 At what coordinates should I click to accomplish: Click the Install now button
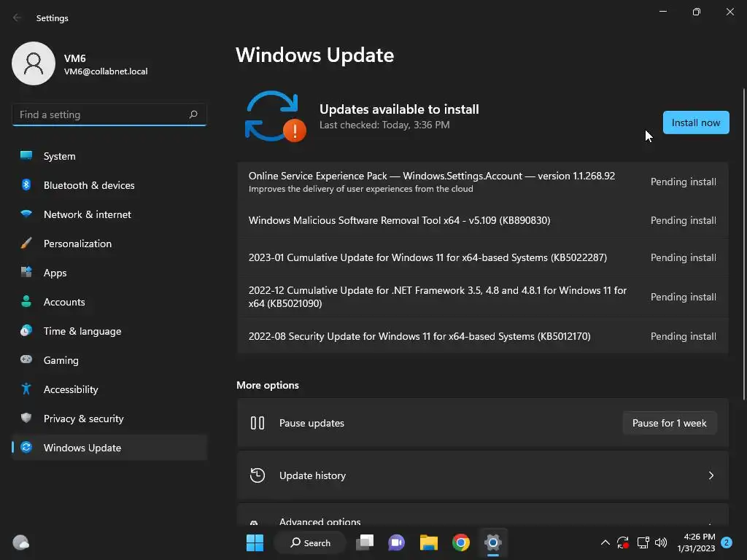click(x=695, y=122)
